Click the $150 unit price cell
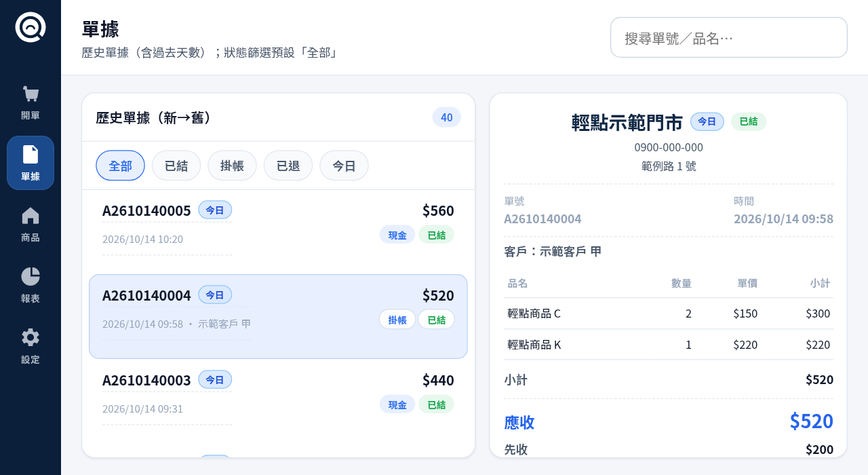868x475 pixels. tap(745, 313)
